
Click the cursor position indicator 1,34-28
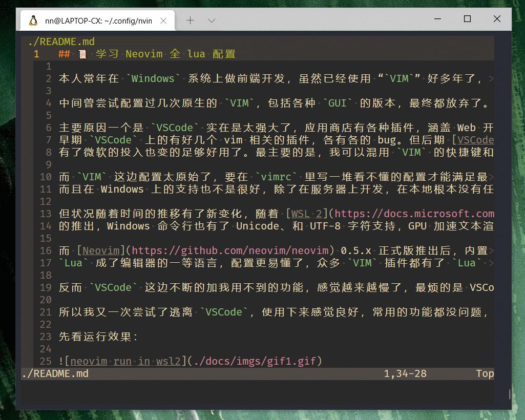405,373
